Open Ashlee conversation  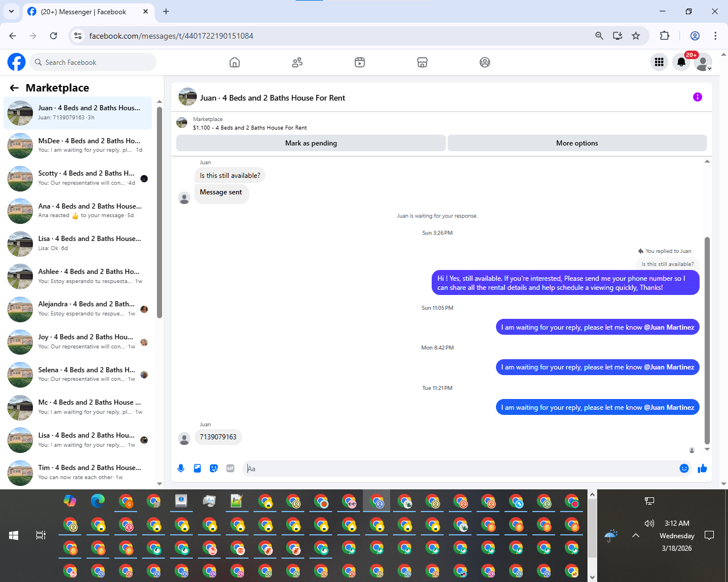point(78,276)
